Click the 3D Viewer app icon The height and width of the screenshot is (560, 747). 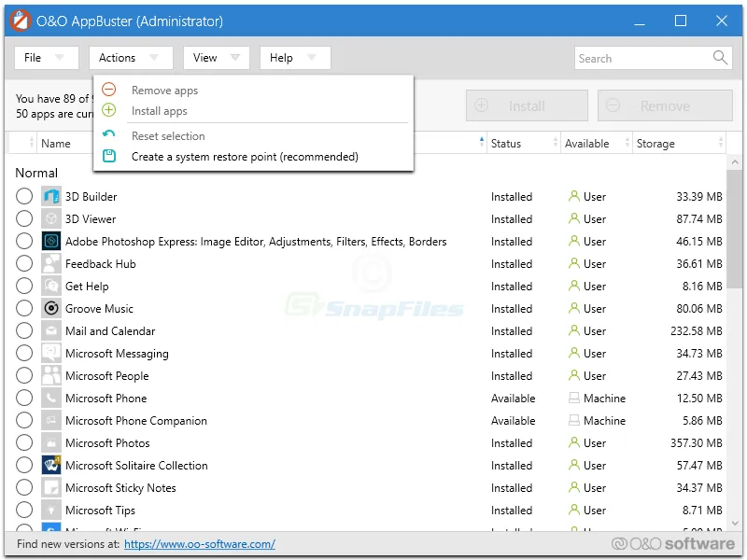[51, 218]
